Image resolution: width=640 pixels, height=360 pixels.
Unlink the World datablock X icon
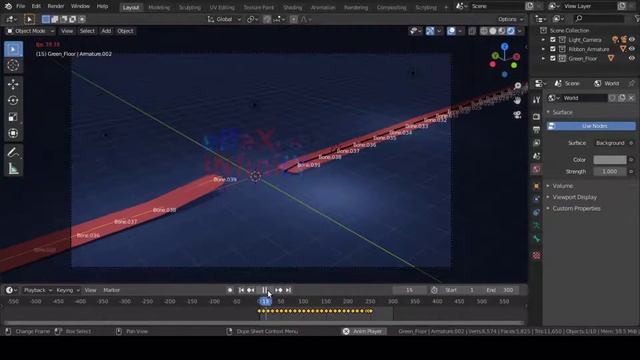tap(631, 98)
